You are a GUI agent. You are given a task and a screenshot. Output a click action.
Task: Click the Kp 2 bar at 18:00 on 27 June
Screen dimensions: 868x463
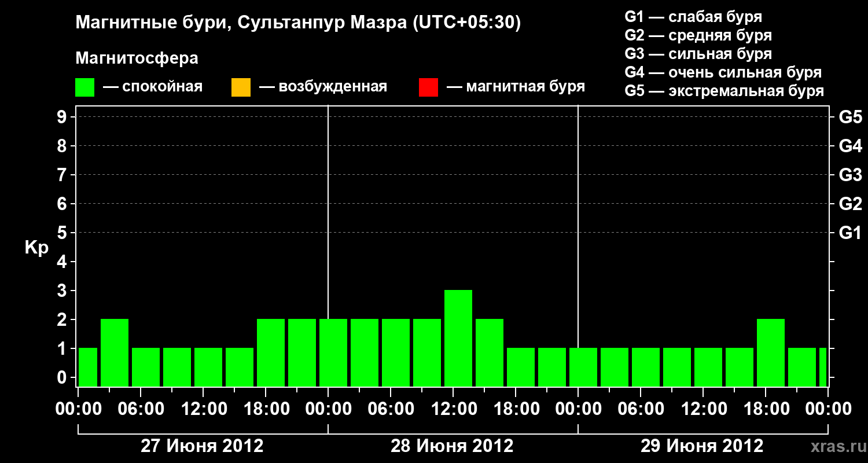pyautogui.click(x=271, y=352)
